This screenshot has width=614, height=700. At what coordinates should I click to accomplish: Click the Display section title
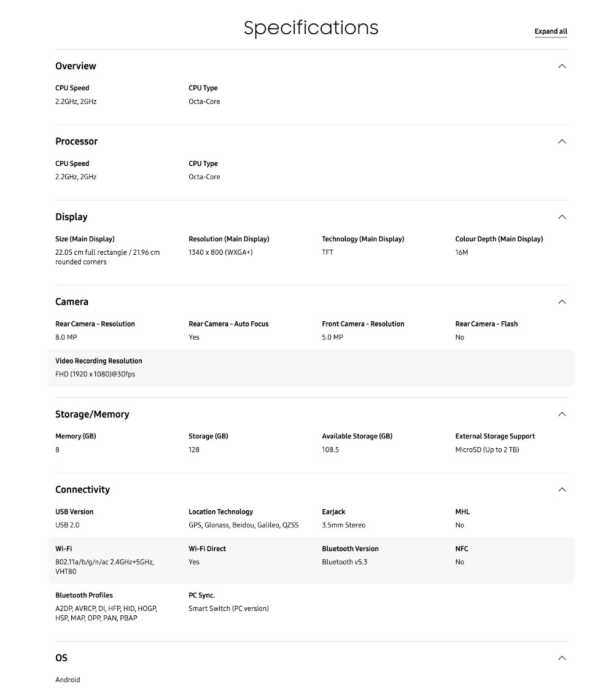click(71, 217)
